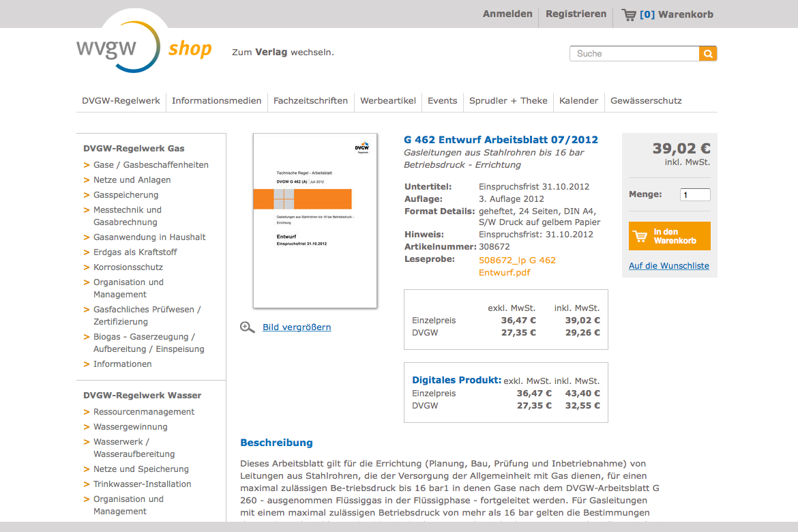
Task: Click the print DVGW price 29,26 €
Action: pyautogui.click(x=582, y=333)
